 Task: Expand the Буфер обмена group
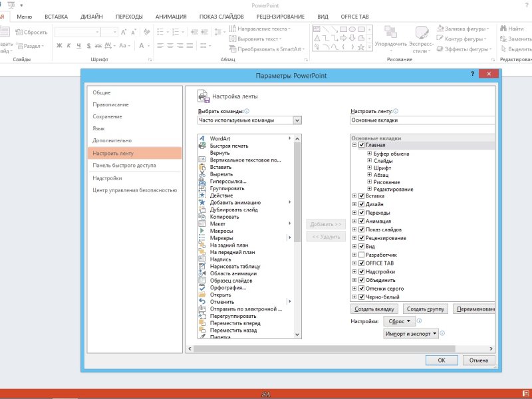pyautogui.click(x=370, y=154)
